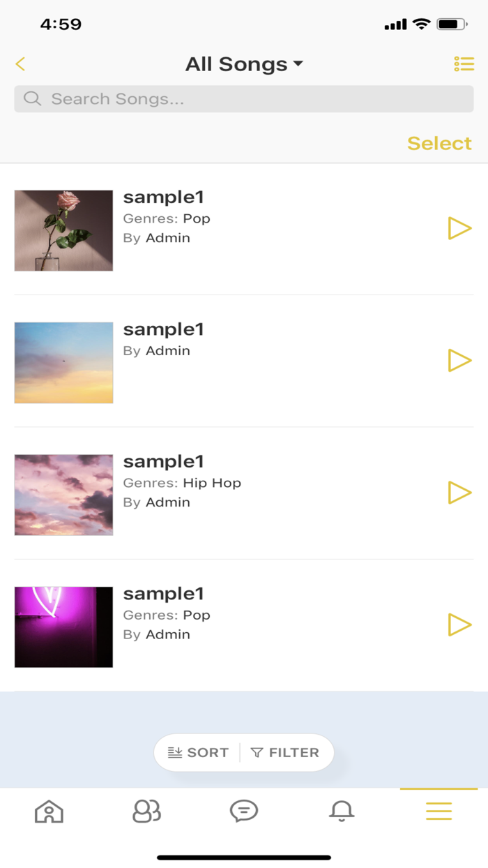The image size is (488, 868).
Task: Open the Messages chat icon
Action: click(x=244, y=811)
